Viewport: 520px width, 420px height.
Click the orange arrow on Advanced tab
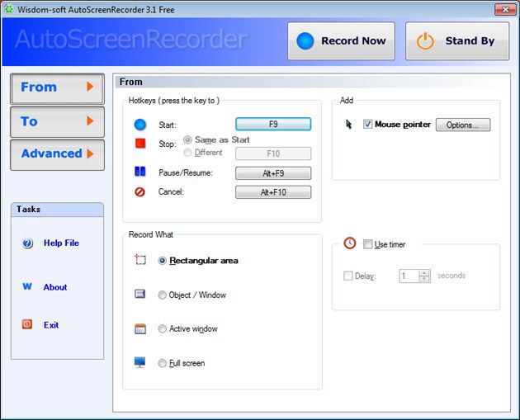pyautogui.click(x=90, y=153)
